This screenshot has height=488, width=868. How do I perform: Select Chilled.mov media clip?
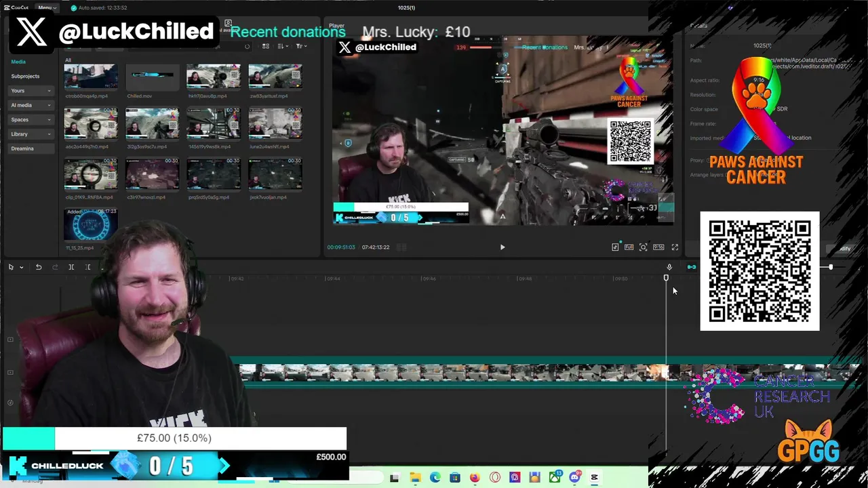(152, 77)
